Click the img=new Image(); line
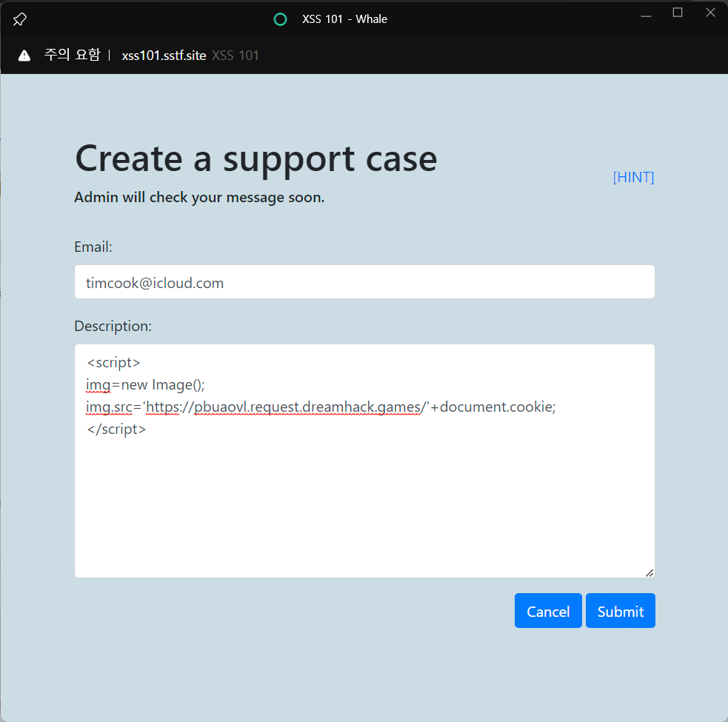 (145, 385)
